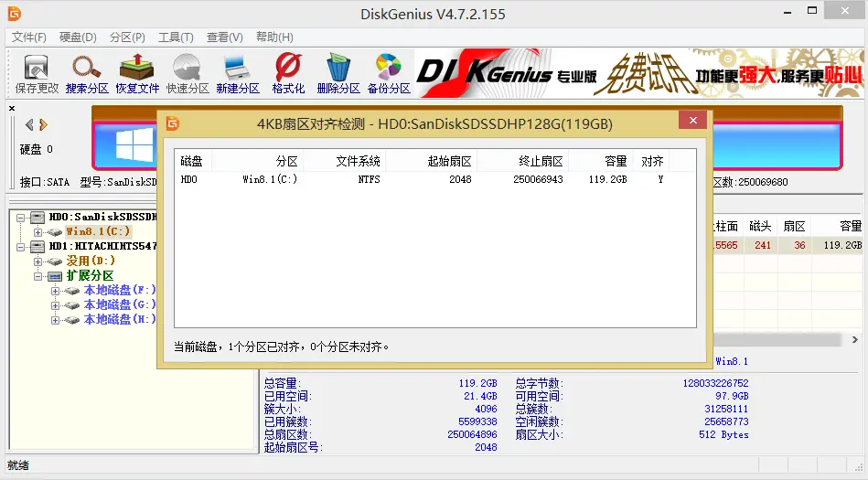Close the left disk panel with the small x

12,109
